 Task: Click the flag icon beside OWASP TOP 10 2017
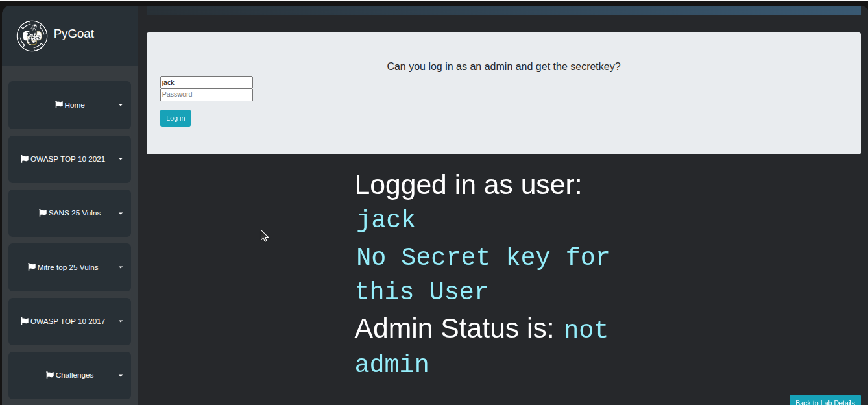tap(25, 321)
